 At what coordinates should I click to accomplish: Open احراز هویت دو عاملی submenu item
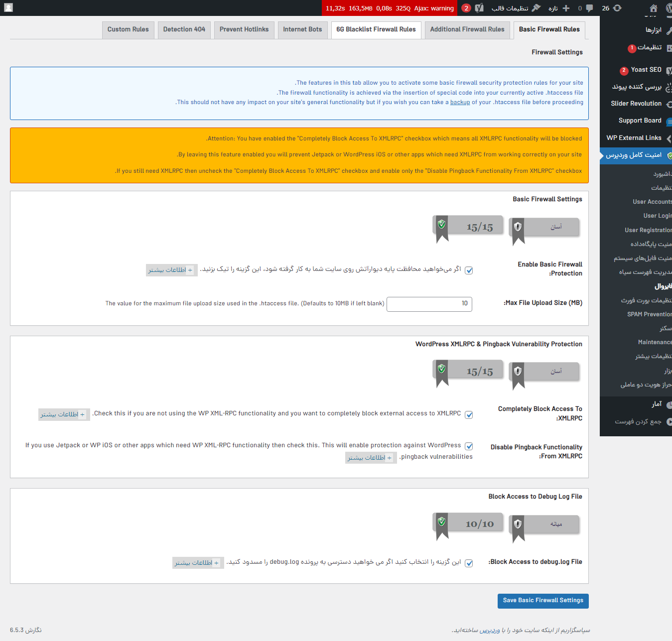pos(646,385)
